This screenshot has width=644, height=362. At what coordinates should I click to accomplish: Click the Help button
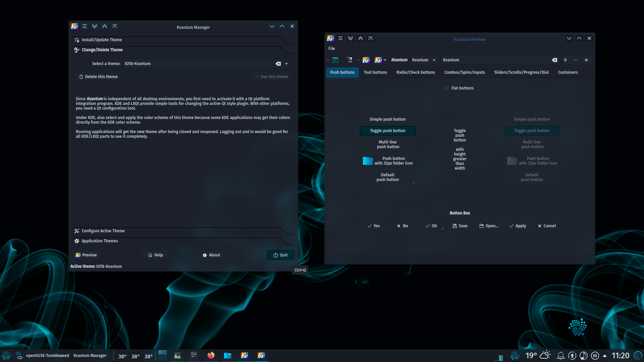tap(155, 255)
